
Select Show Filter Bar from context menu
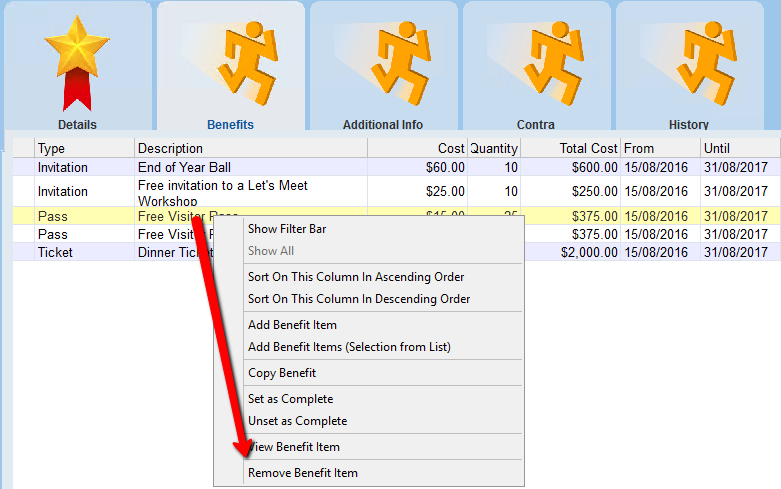click(287, 229)
